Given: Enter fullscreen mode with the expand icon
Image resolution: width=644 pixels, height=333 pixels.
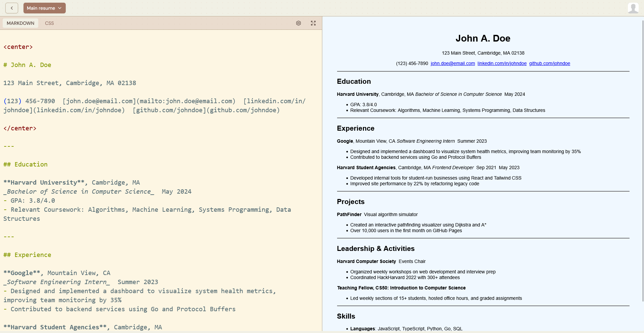Looking at the screenshot, I should [x=313, y=23].
